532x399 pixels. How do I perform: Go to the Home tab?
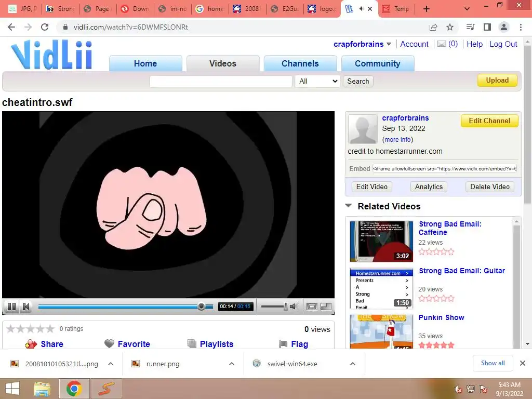click(145, 63)
